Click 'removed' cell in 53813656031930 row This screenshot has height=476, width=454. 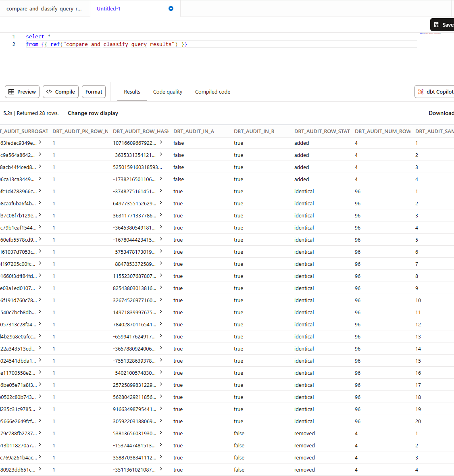304,434
